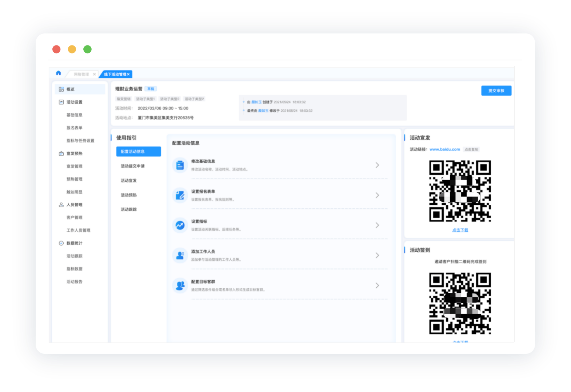Open 工作人员管理 in the sidebar

tap(78, 230)
